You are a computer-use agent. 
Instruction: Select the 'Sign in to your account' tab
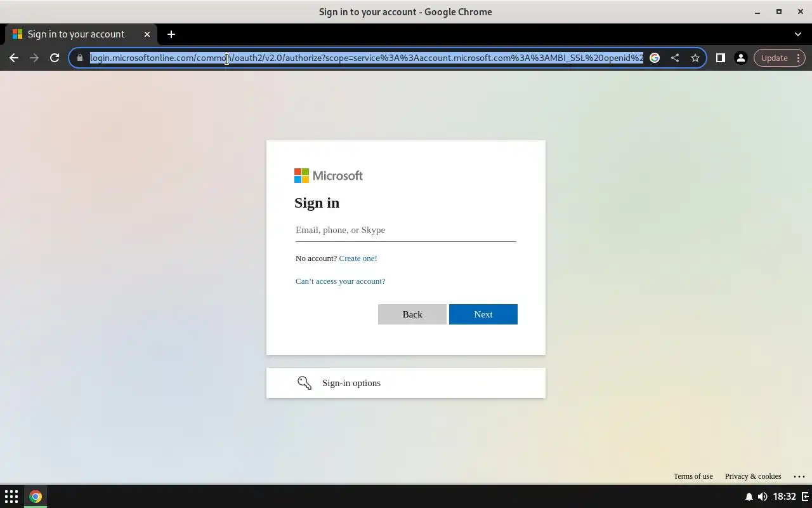(x=81, y=34)
